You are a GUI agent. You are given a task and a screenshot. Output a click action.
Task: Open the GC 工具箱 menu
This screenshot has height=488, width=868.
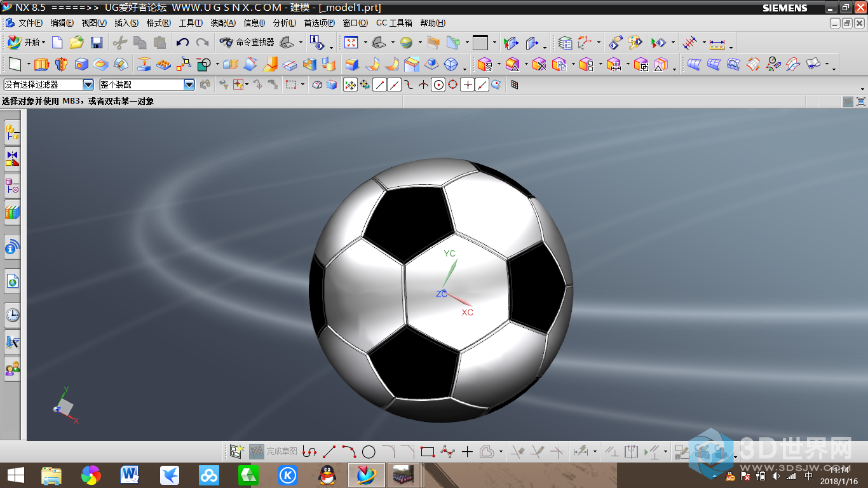click(x=394, y=23)
